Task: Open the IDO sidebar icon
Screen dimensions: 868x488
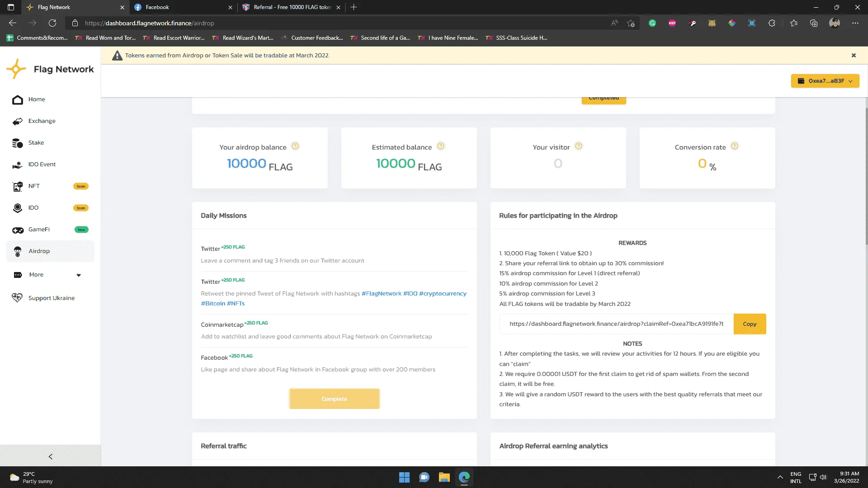Action: coord(18,208)
